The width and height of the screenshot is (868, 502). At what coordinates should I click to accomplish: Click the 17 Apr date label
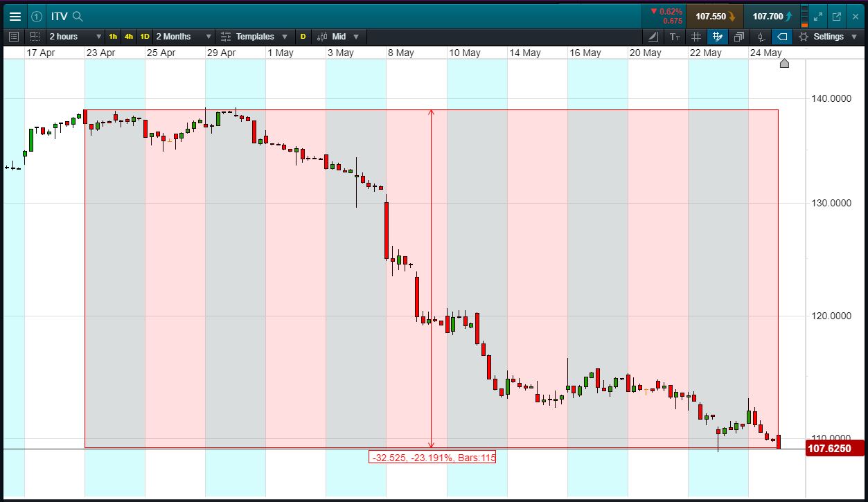coord(41,53)
